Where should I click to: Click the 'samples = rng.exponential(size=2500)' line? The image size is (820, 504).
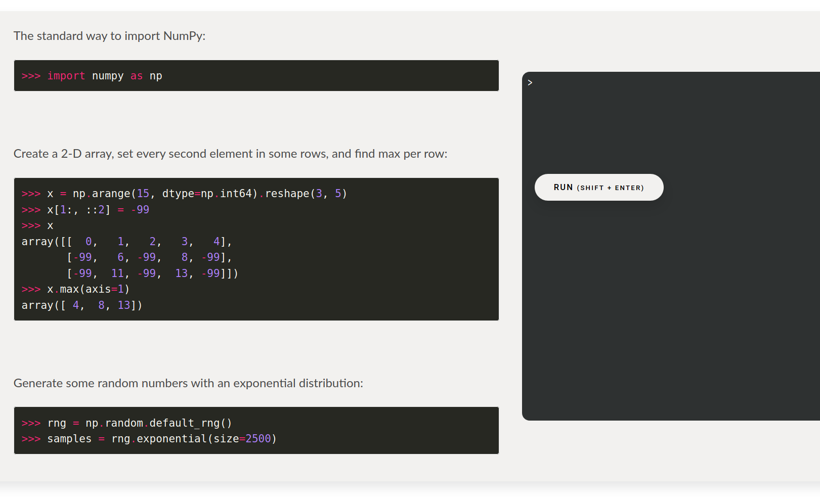tap(149, 439)
